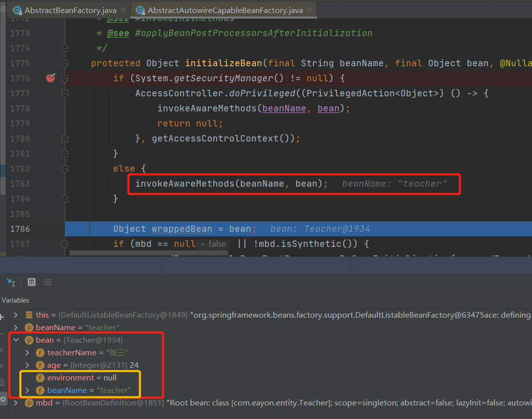Click the '= false' inline evaluation hint
The height and width of the screenshot is (419, 532).
[214, 244]
